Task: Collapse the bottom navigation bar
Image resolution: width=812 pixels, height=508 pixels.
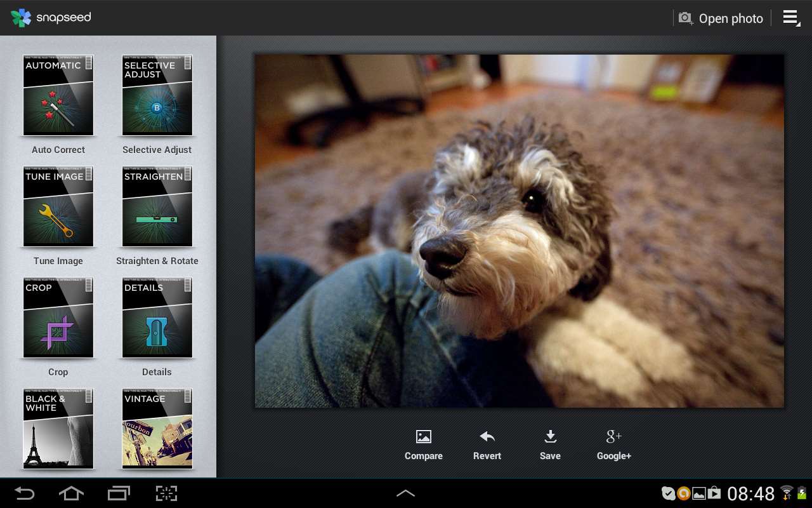Action: tap(405, 493)
